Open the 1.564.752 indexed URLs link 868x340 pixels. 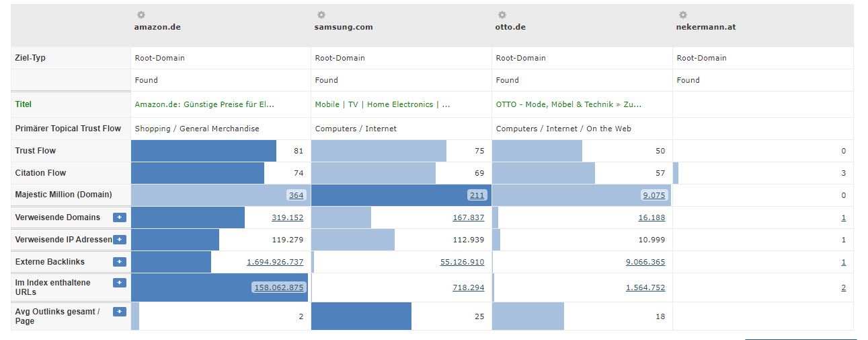pyautogui.click(x=645, y=287)
